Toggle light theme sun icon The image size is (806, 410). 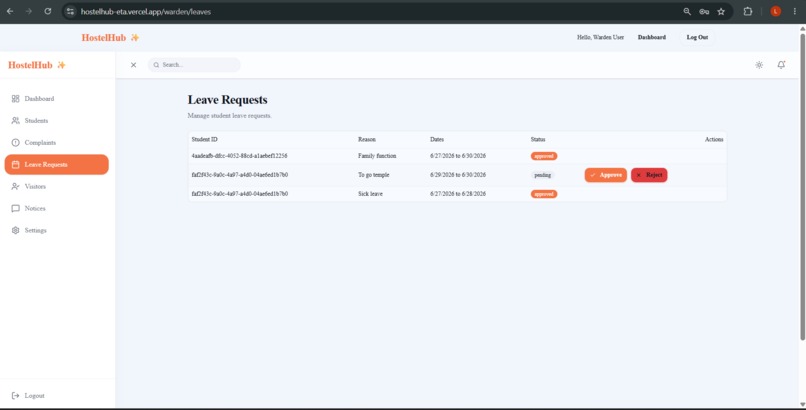coord(759,65)
